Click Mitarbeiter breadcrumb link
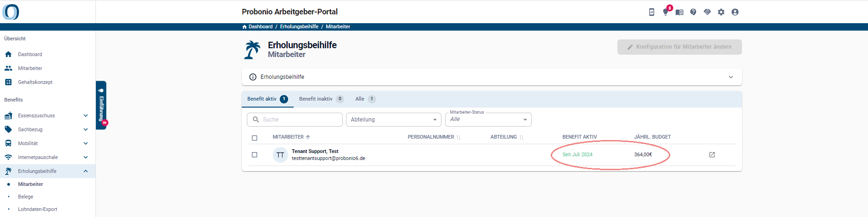The width and height of the screenshot is (868, 217). point(338,27)
